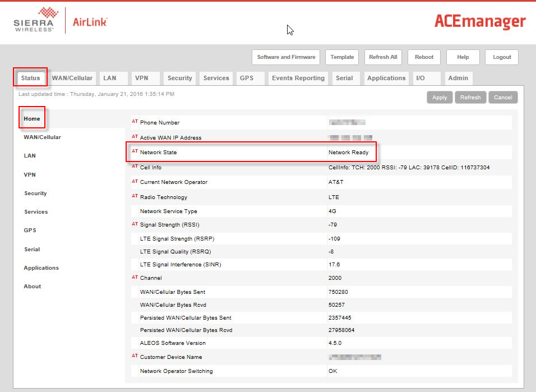536x392 pixels.
Task: Switch to the Security tab
Action: [x=179, y=78]
